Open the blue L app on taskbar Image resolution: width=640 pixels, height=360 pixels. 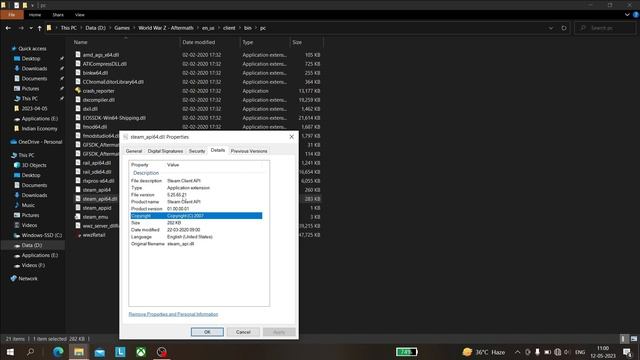[x=120, y=352]
